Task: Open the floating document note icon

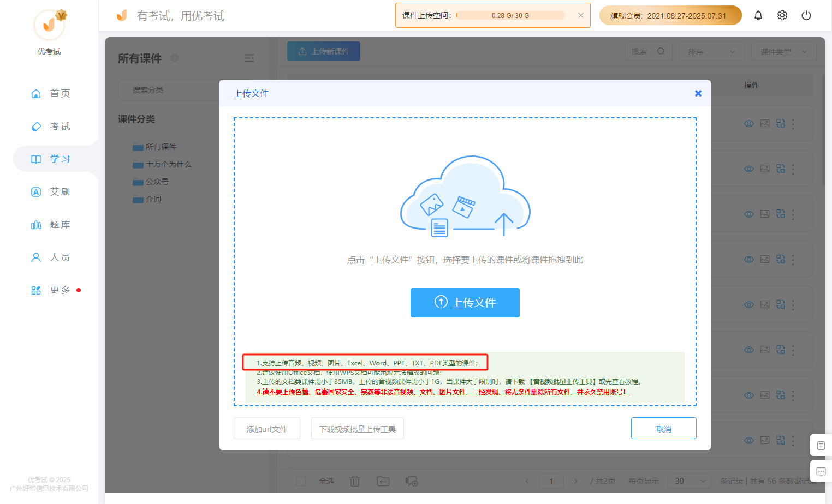Action: pyautogui.click(x=821, y=446)
